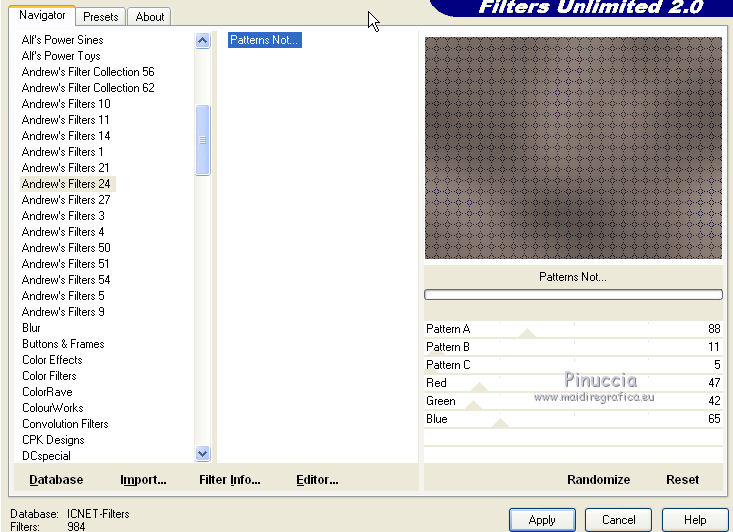Screen dimensions: 733x532
Task: Click the scroll up arrow in filter list
Action: pyautogui.click(x=202, y=41)
